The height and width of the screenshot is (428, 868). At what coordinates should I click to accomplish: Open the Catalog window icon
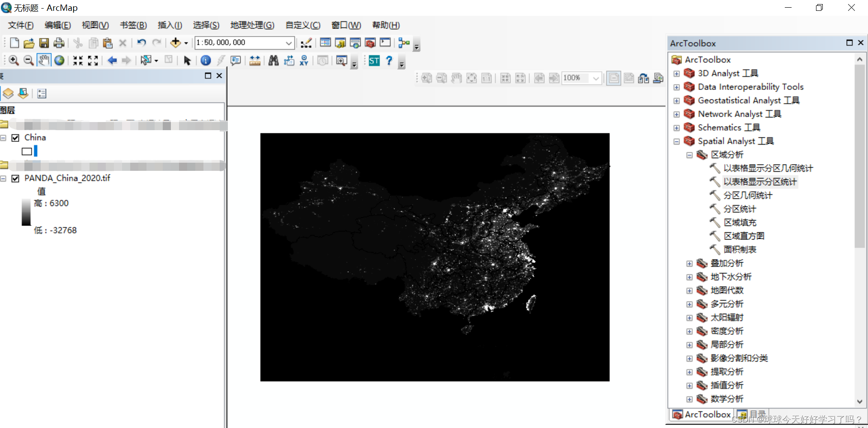point(340,43)
